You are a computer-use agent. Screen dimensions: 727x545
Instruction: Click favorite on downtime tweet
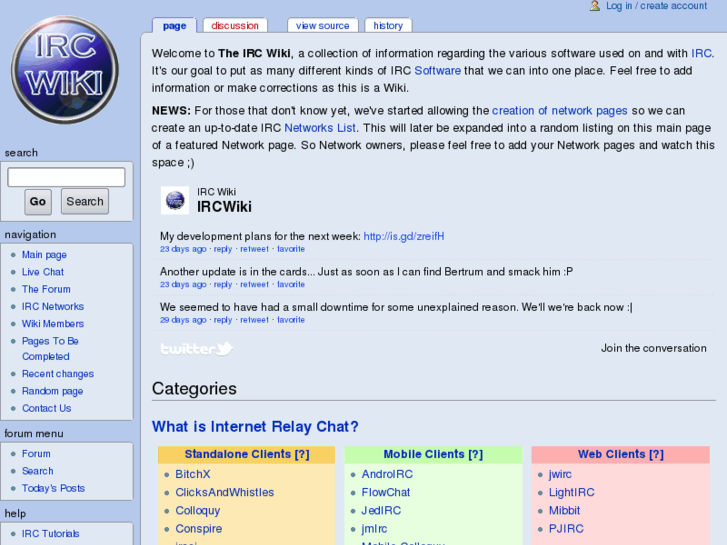point(291,320)
